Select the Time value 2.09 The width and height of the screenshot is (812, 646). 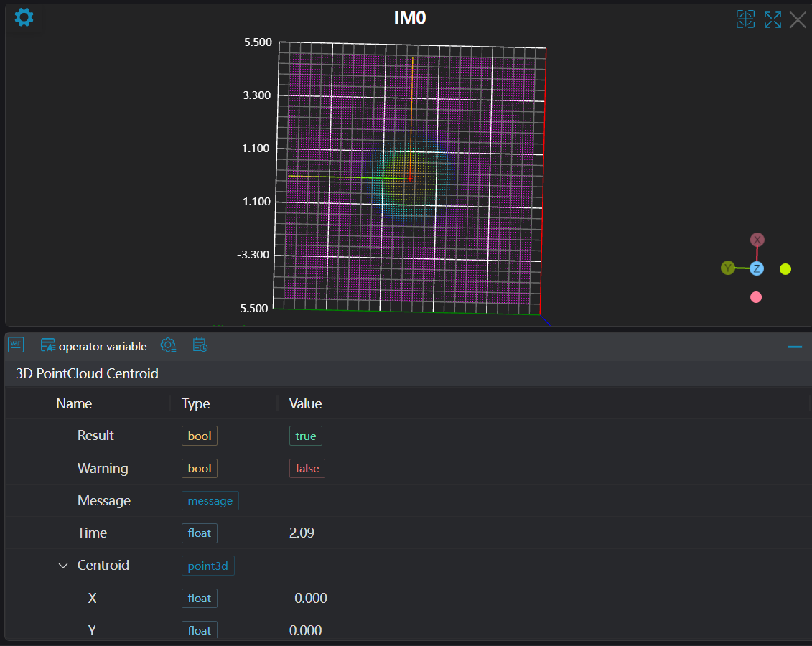point(302,533)
